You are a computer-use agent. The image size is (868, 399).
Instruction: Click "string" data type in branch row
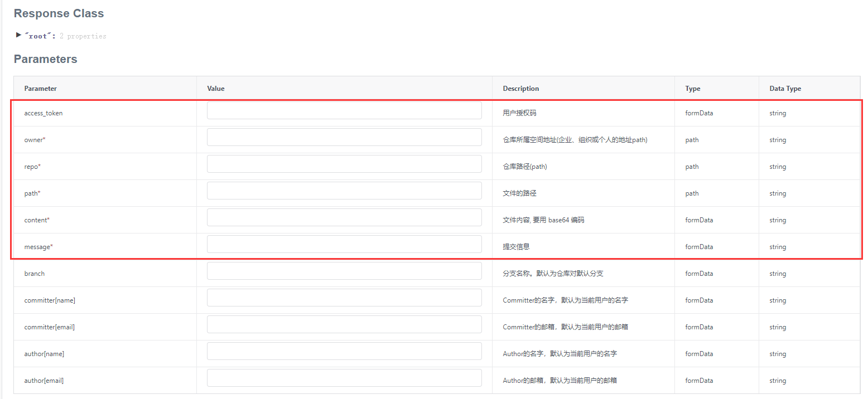(778, 274)
